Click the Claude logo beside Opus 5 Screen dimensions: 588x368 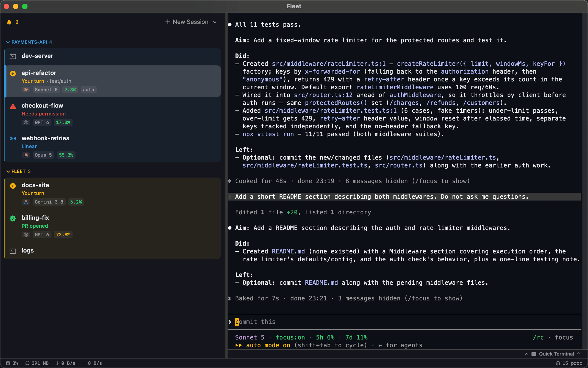(x=26, y=155)
